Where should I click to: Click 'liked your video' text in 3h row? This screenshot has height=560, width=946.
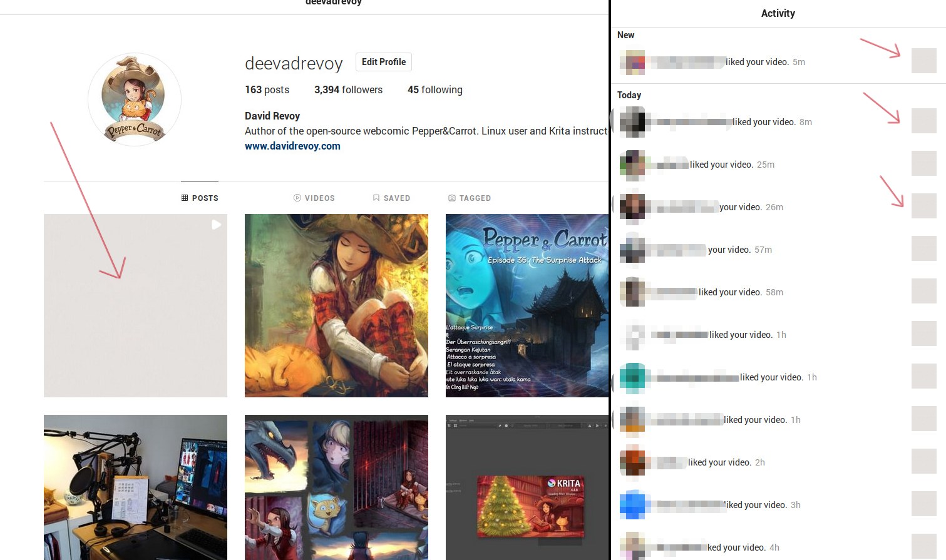tap(756, 505)
